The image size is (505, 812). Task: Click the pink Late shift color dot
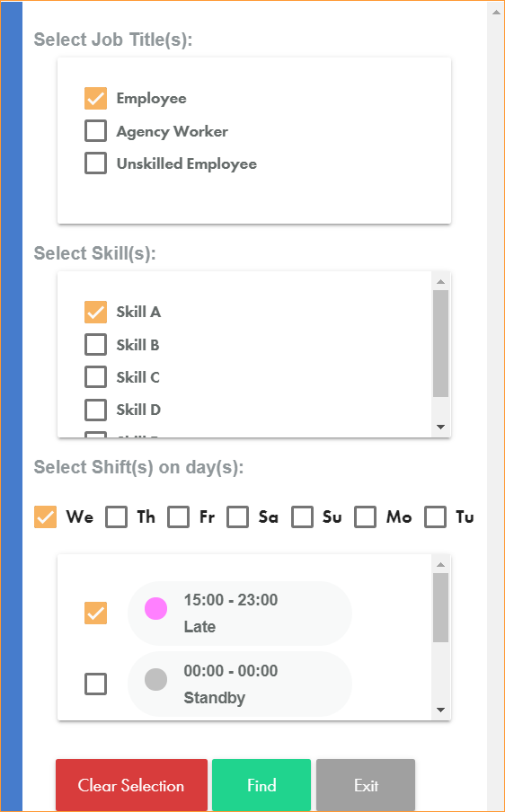[155, 608]
